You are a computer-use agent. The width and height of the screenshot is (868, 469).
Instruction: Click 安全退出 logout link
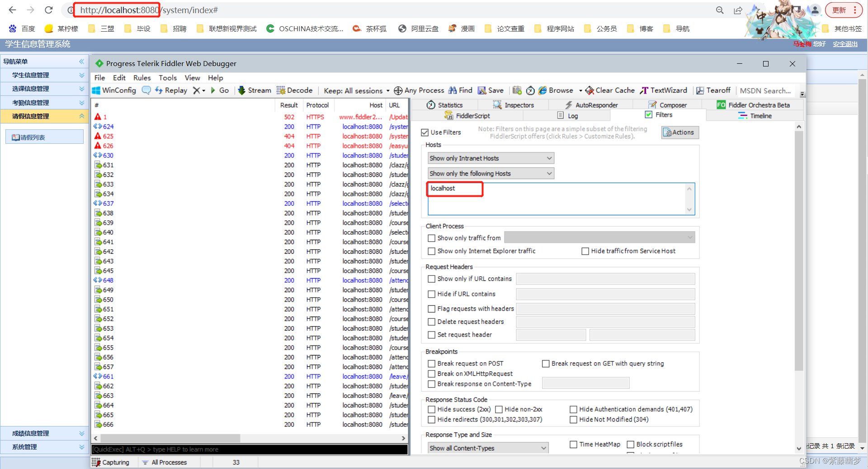coord(845,44)
